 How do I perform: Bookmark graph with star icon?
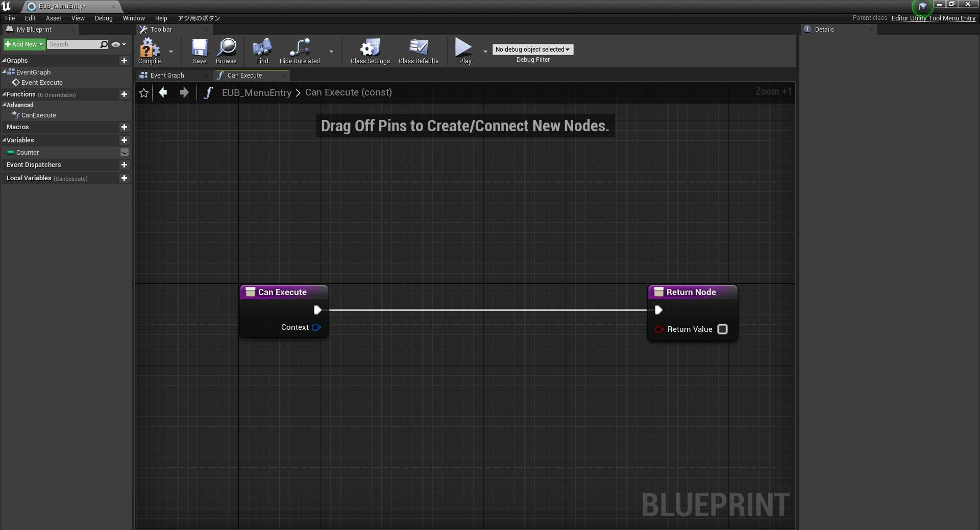[x=144, y=93]
